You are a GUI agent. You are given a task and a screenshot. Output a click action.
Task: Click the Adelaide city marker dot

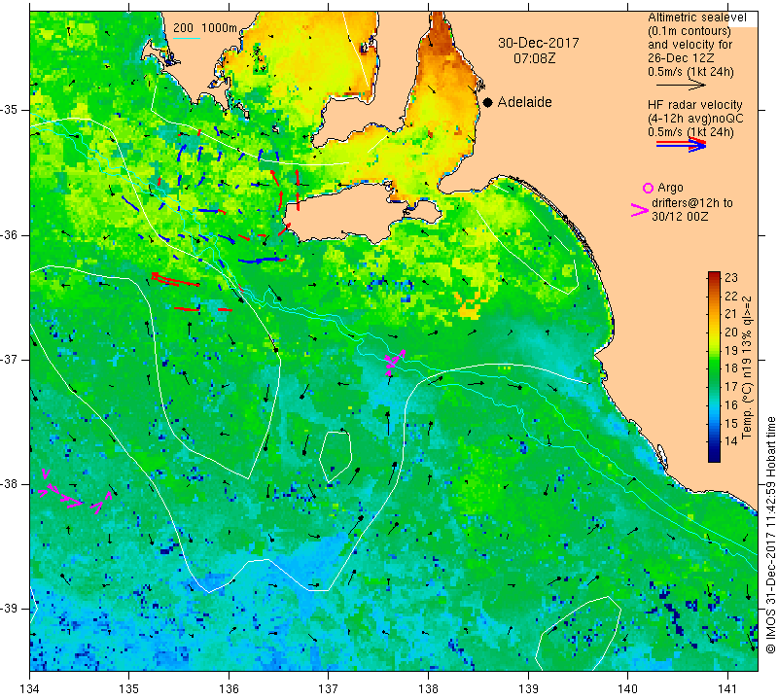click(488, 102)
